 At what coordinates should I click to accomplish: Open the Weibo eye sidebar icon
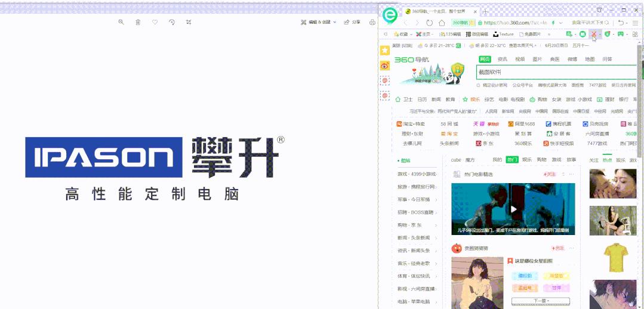[x=385, y=65]
